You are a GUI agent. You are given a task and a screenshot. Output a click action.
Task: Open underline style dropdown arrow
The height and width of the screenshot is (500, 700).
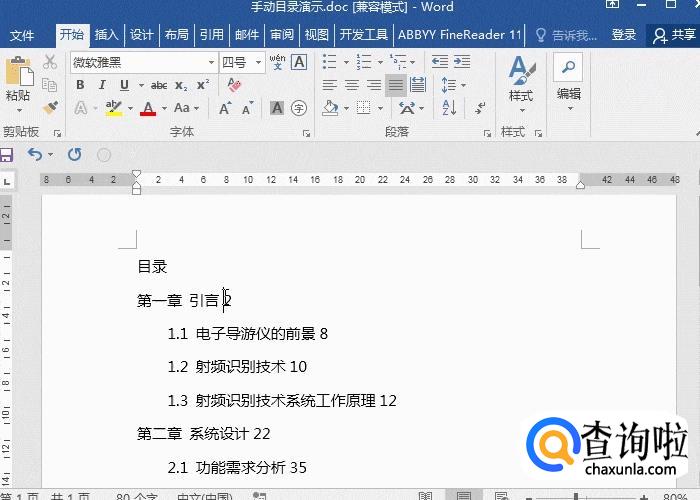(141, 85)
